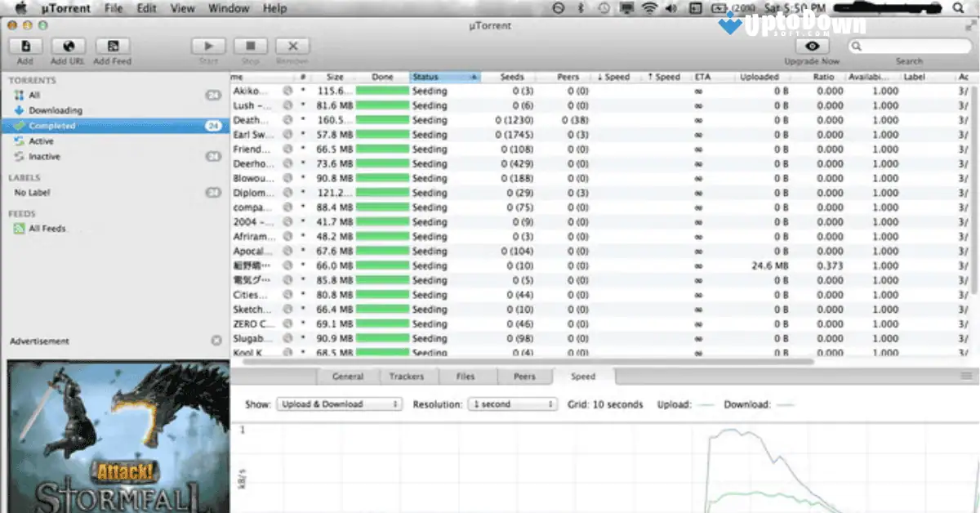The width and height of the screenshot is (980, 513).
Task: Stop the selected torrent with the stop icon
Action: 250,46
